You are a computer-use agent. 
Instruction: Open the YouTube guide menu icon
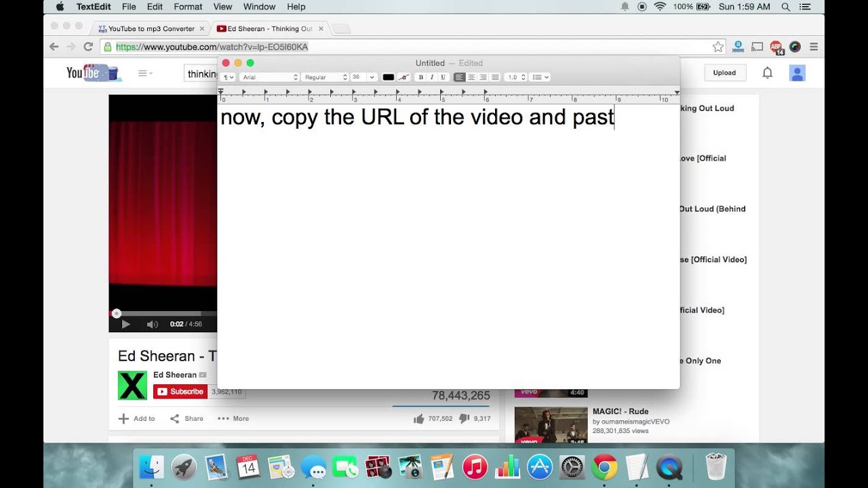coord(145,73)
